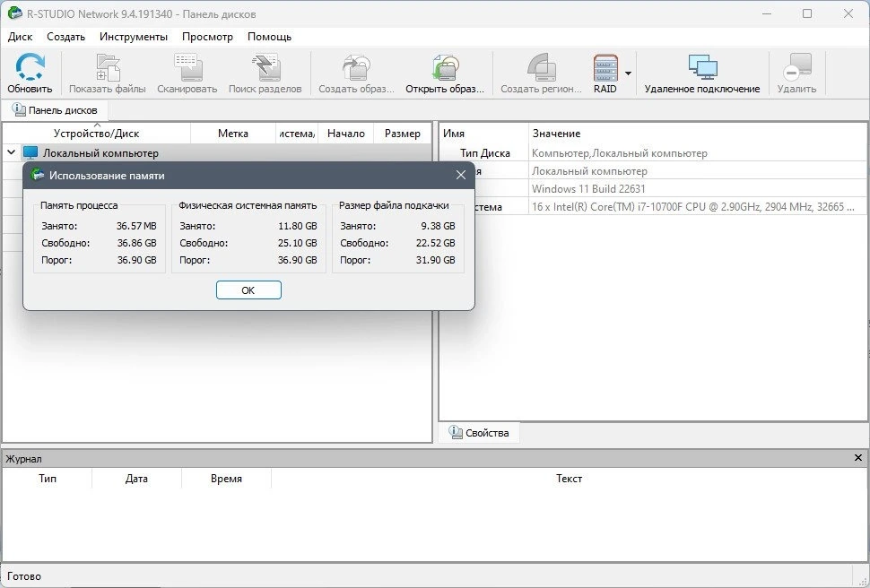The image size is (870, 588).
Task: Click the RAID toolbar icon
Action: [x=605, y=67]
